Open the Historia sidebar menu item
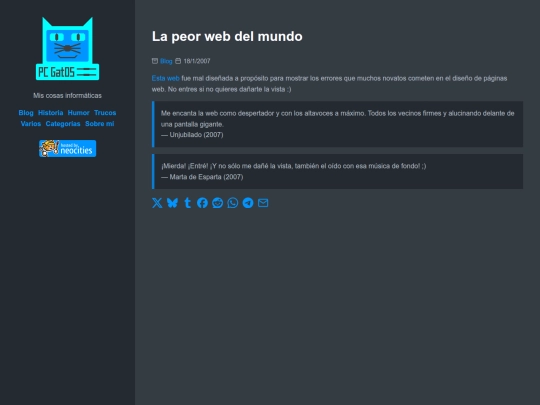540x405 pixels. 51,113
